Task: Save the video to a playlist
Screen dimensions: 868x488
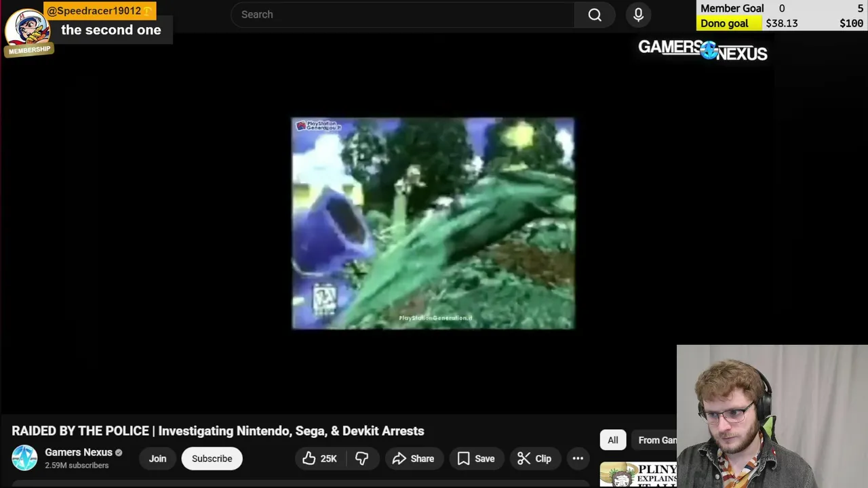Action: (476, 459)
